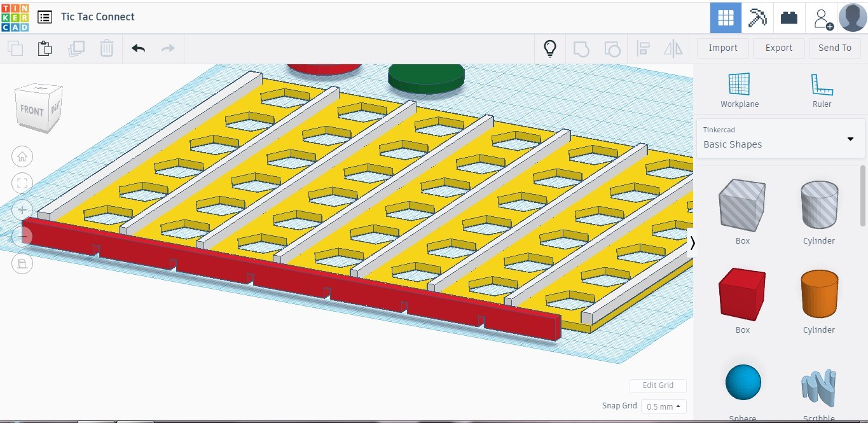Zoom out with the minus button
Image resolution: width=868 pixels, height=423 pixels.
pos(22,237)
